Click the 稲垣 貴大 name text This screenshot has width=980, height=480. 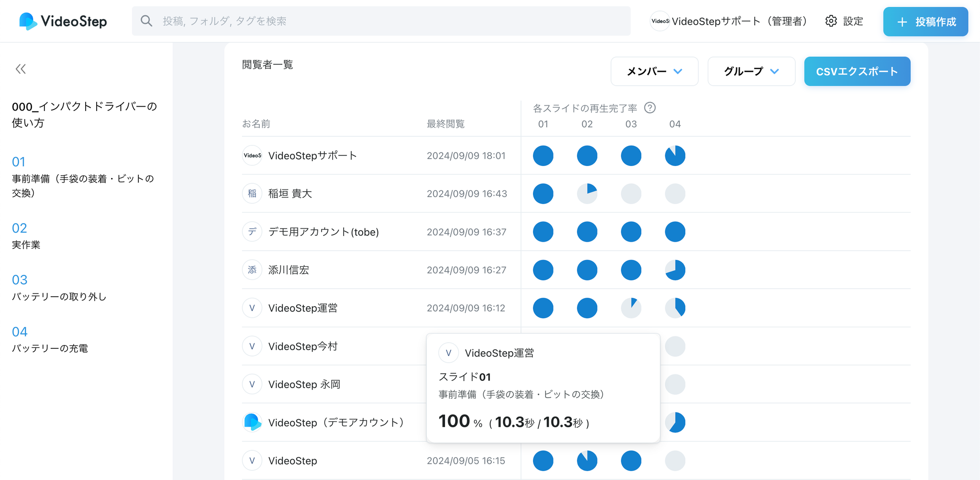(x=290, y=193)
